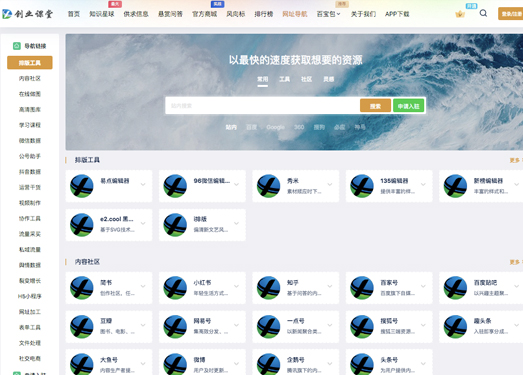Expand the chevron on 秀米 card
The height and width of the screenshot is (375, 523).
(330, 184)
